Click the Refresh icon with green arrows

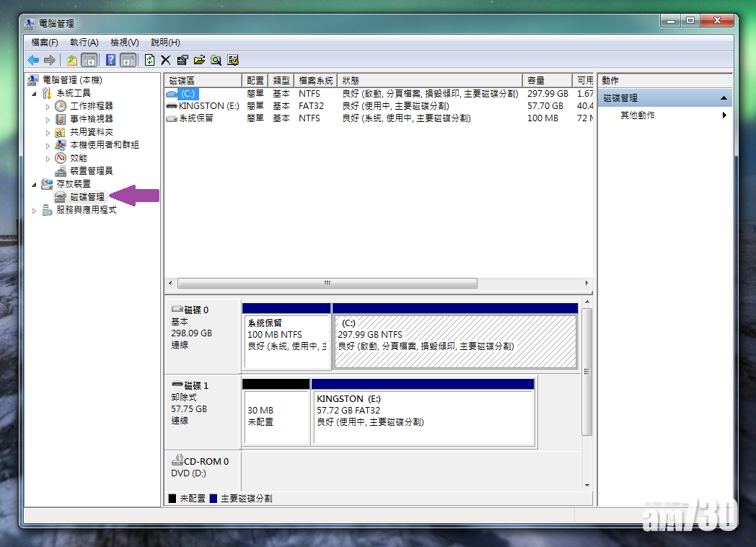149,61
